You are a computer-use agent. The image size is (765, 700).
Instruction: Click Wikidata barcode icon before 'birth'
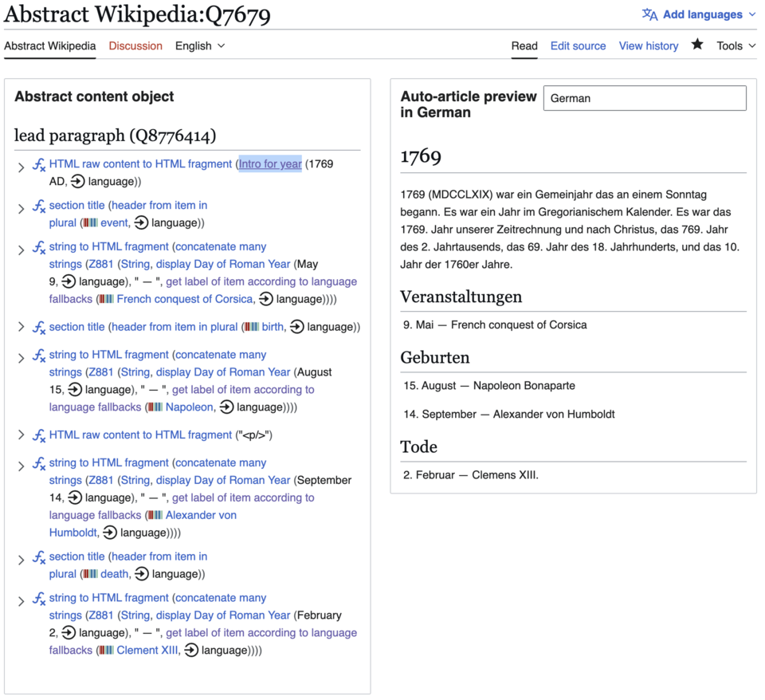(x=251, y=327)
